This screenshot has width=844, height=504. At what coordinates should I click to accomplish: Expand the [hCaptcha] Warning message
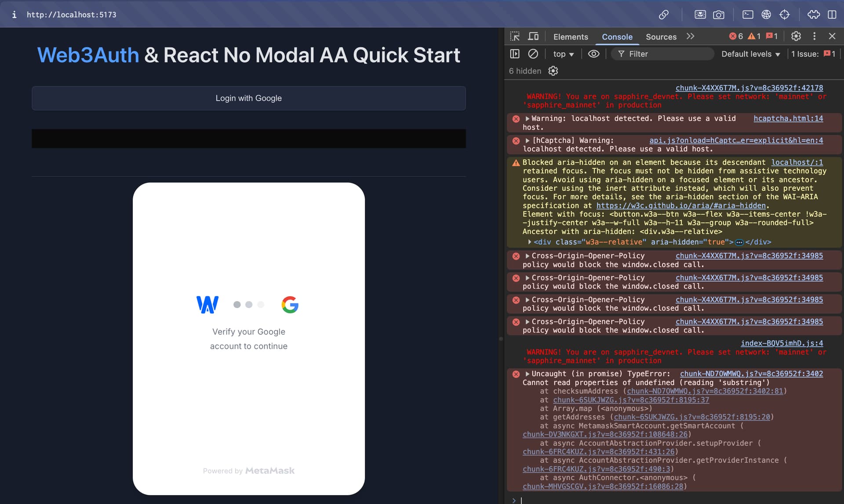pos(527,141)
